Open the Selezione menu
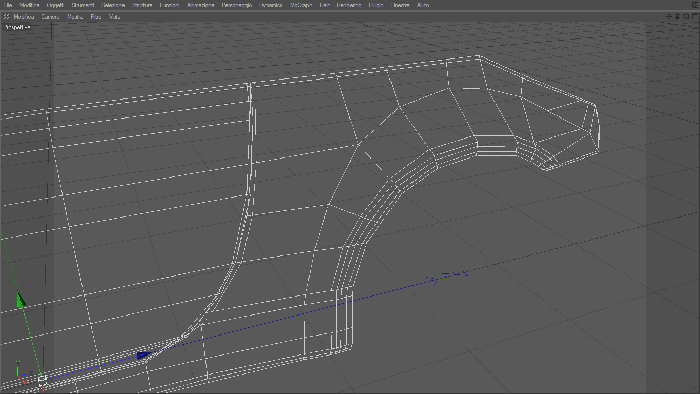This screenshot has width=700, height=394. [x=113, y=5]
